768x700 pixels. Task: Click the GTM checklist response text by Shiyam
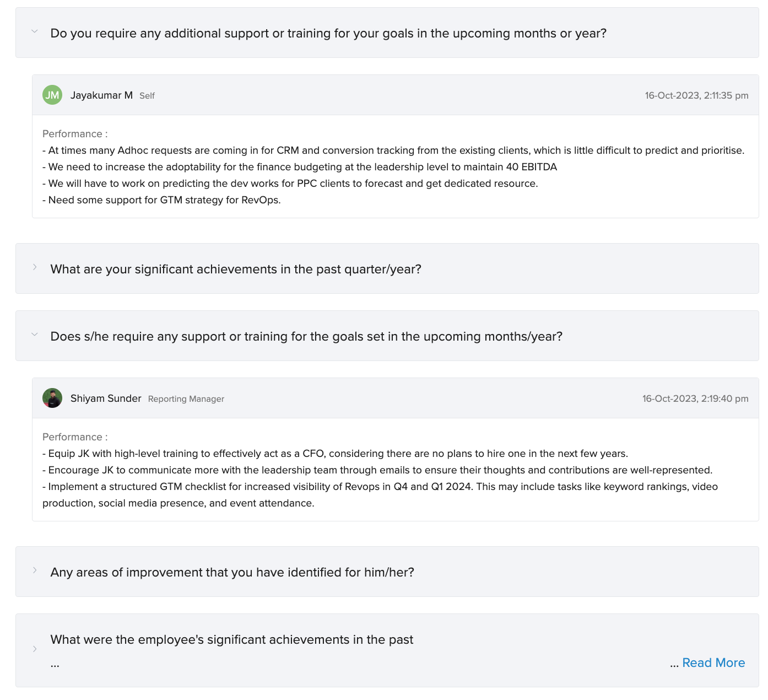(380, 495)
